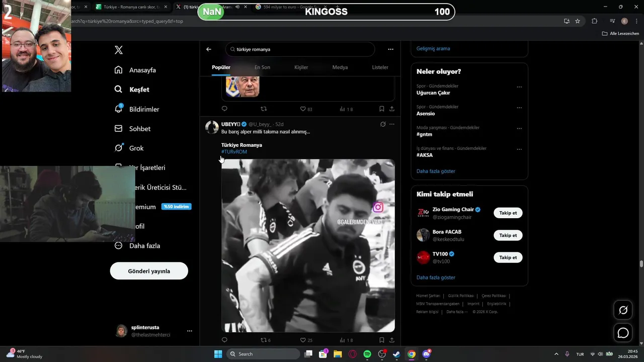Bookmark the UBEYY tweet
The width and height of the screenshot is (644, 362).
(x=382, y=340)
